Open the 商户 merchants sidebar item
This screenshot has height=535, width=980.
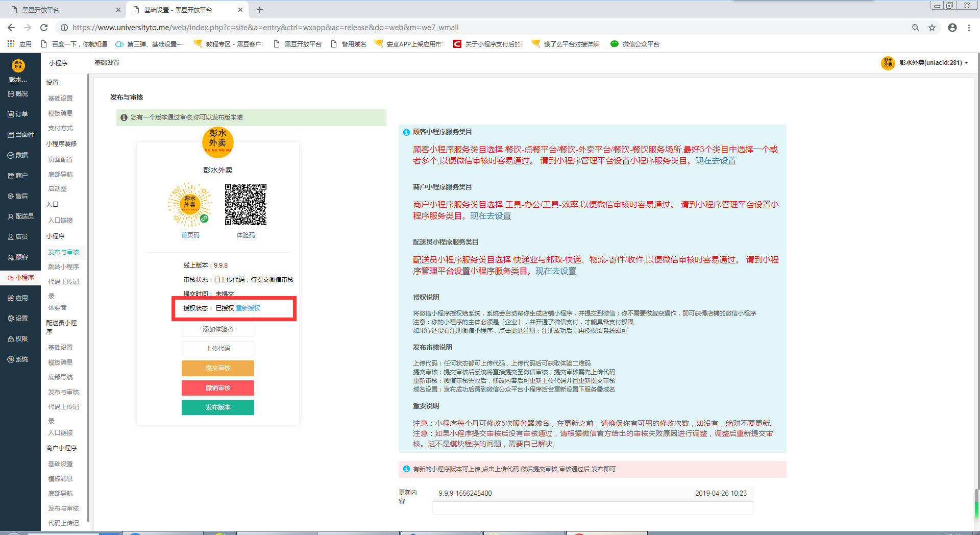[18, 176]
